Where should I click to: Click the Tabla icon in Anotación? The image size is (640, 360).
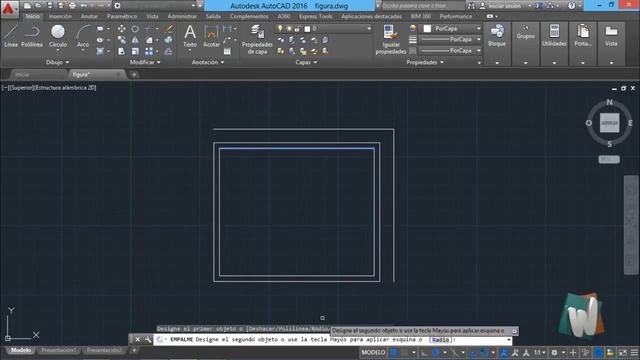click(227, 51)
